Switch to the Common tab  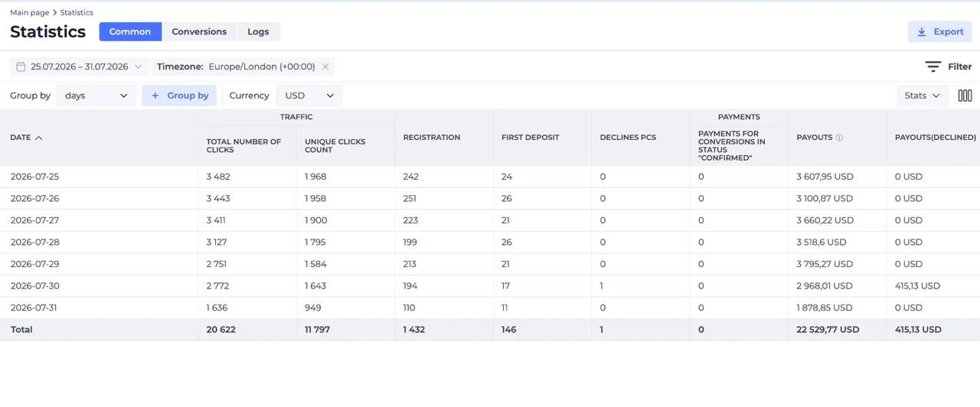pyautogui.click(x=130, y=31)
